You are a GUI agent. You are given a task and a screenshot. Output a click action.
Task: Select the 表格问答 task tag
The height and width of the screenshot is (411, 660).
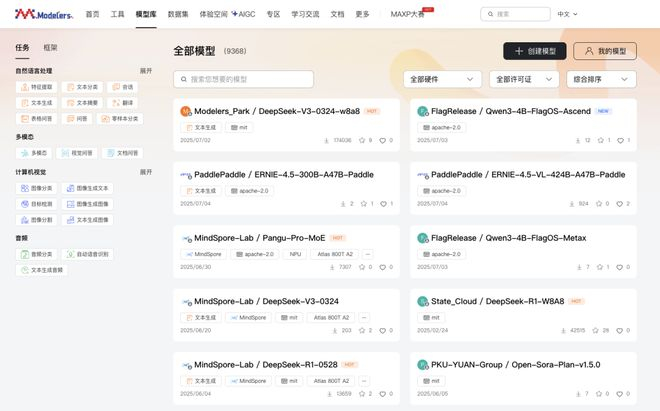coord(37,119)
